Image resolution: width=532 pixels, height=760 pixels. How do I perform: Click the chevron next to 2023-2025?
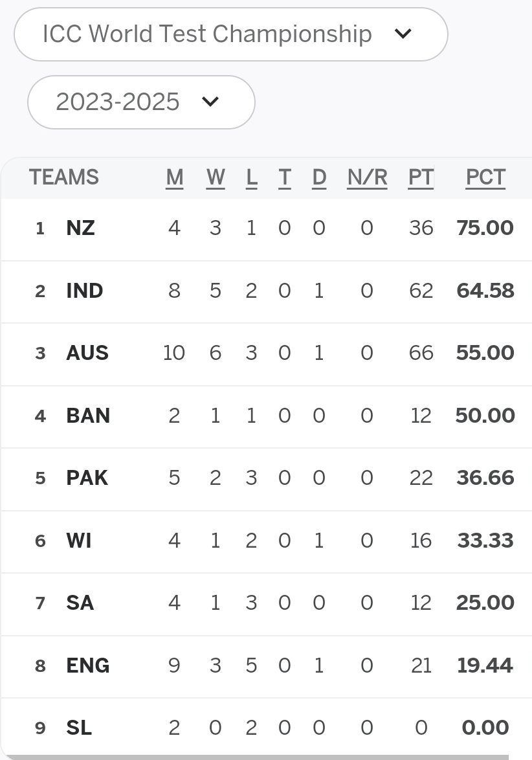(210, 102)
